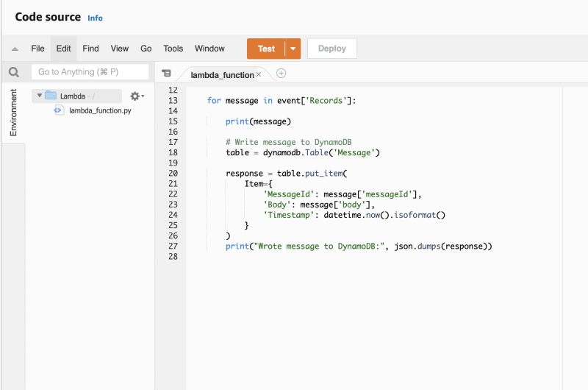Click the "Item={" code line
The width and height of the screenshot is (588, 390).
coord(259,184)
